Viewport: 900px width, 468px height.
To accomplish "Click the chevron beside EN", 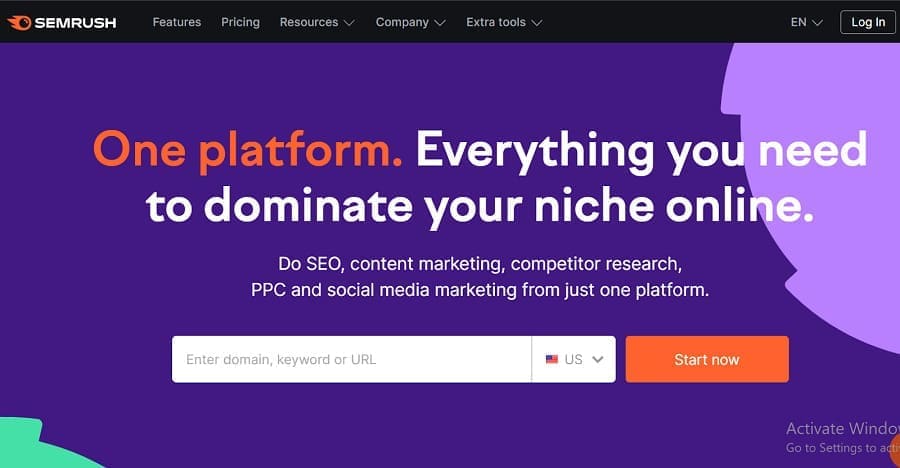I will [x=817, y=22].
